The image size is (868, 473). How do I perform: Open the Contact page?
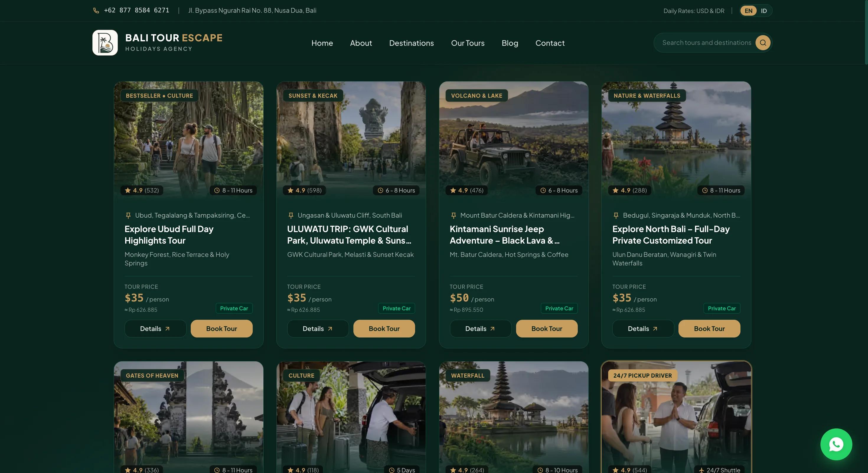tap(549, 43)
